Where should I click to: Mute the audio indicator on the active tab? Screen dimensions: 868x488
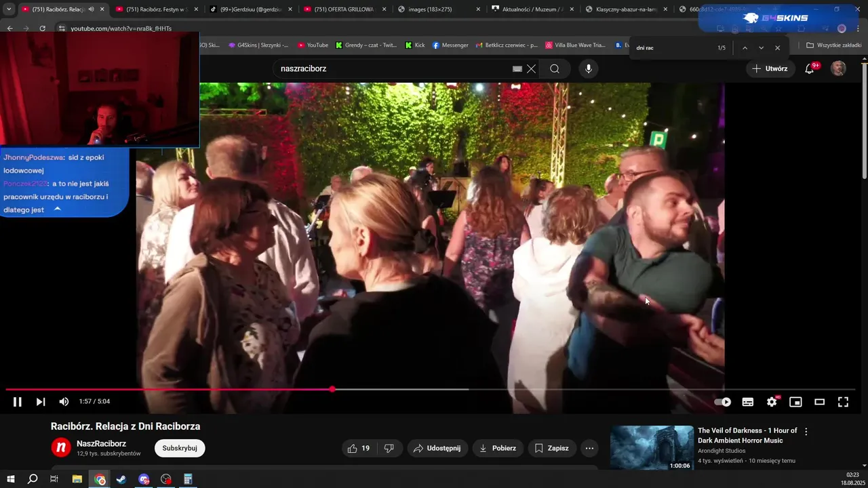pyautogui.click(x=91, y=9)
